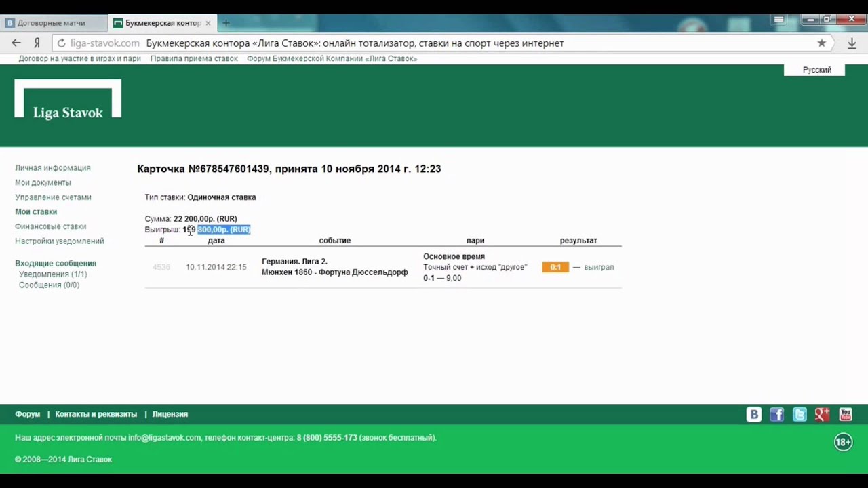The width and height of the screenshot is (868, 488).
Task: Open Русский language selector
Action: tap(816, 70)
